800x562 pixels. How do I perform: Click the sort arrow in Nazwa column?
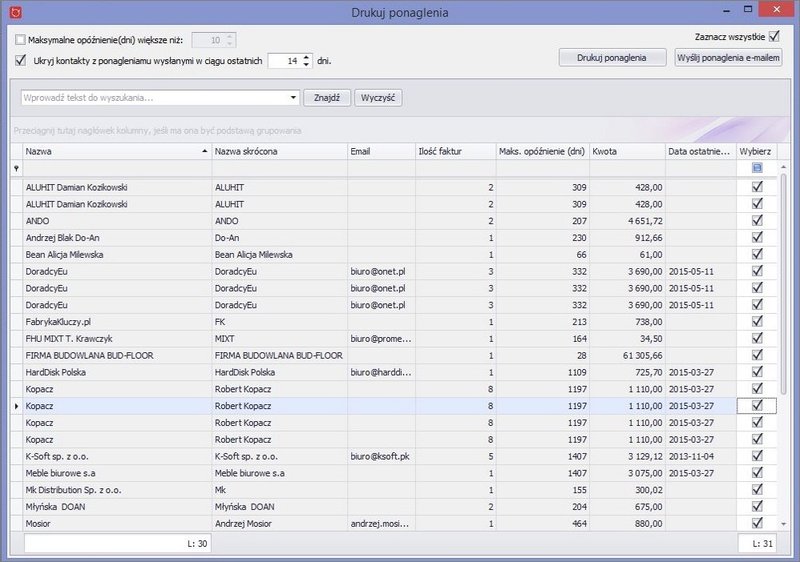pyautogui.click(x=204, y=151)
